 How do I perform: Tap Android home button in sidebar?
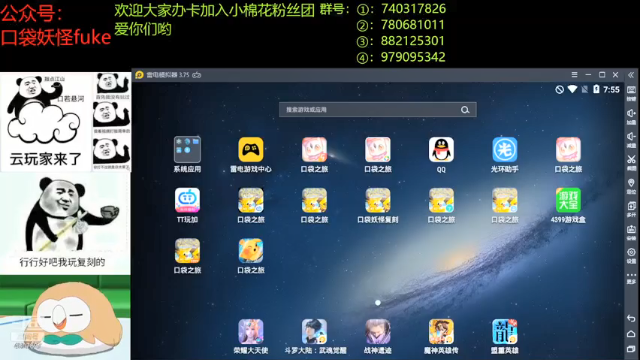631,334
